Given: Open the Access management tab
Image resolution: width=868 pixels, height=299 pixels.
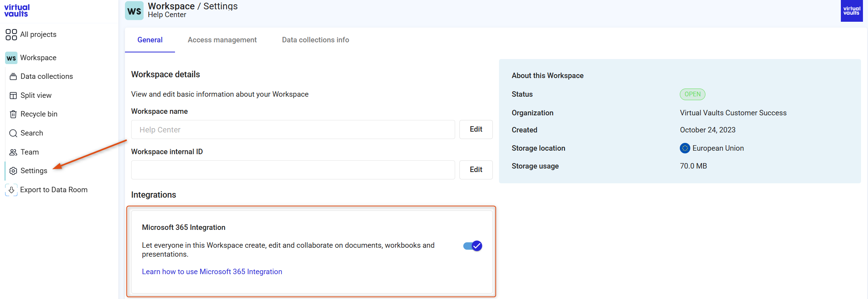Looking at the screenshot, I should coord(222,40).
